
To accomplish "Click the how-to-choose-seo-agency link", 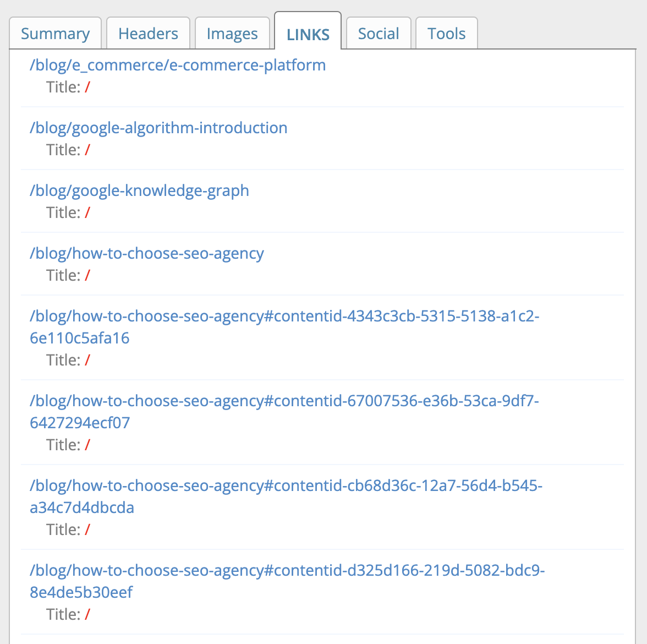I will [x=146, y=253].
